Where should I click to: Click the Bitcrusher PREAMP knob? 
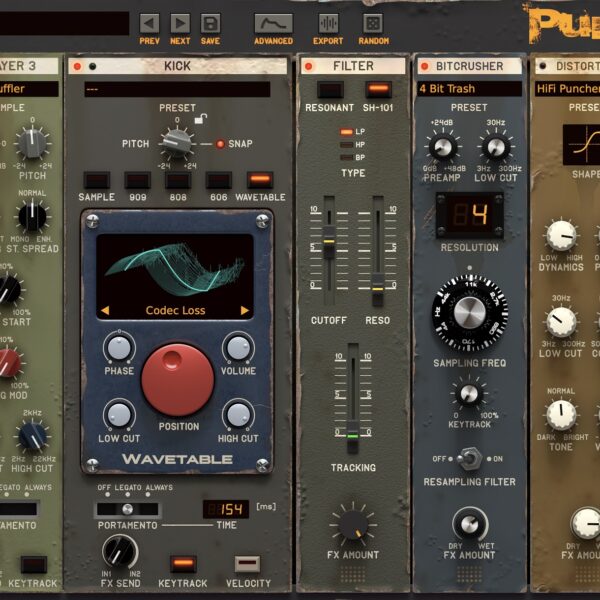pos(443,147)
